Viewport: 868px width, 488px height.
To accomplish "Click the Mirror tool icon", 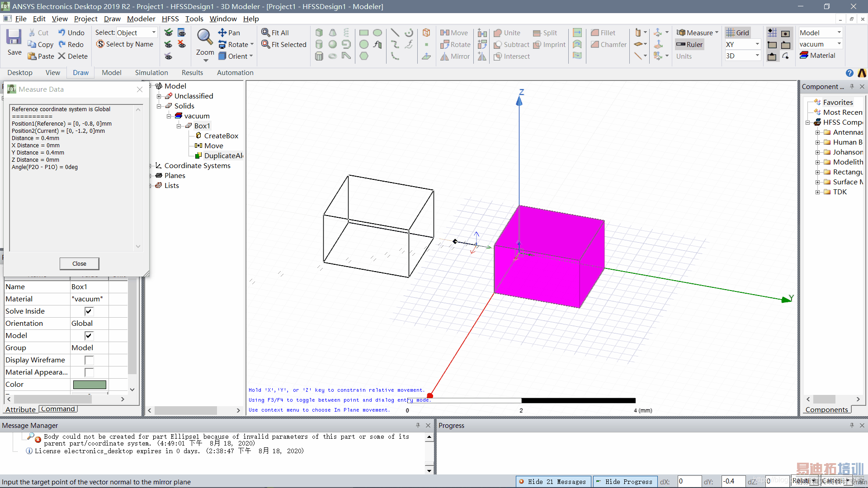I will pos(445,56).
